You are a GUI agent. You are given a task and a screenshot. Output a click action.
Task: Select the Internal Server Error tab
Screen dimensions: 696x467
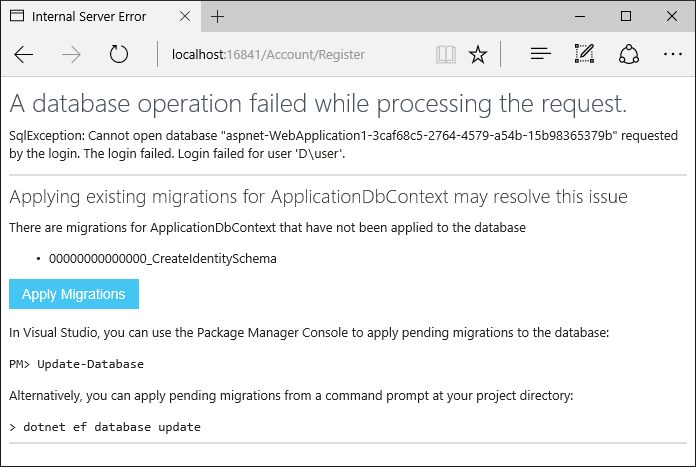coord(89,16)
